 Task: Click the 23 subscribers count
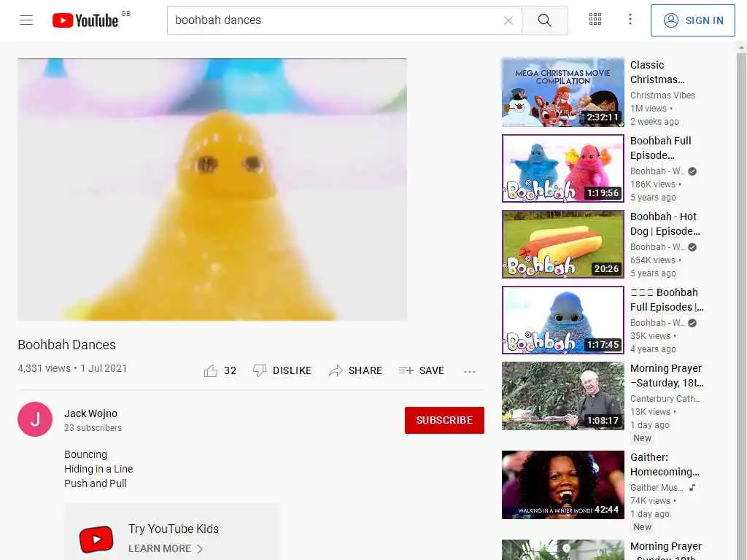click(x=93, y=427)
